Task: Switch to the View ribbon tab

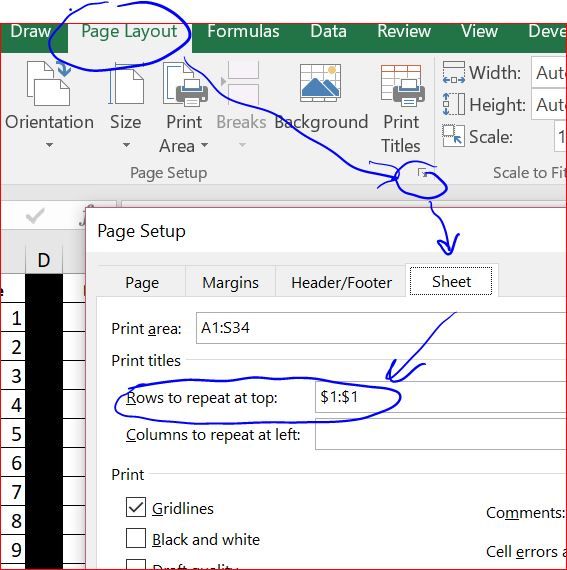Action: [x=479, y=31]
